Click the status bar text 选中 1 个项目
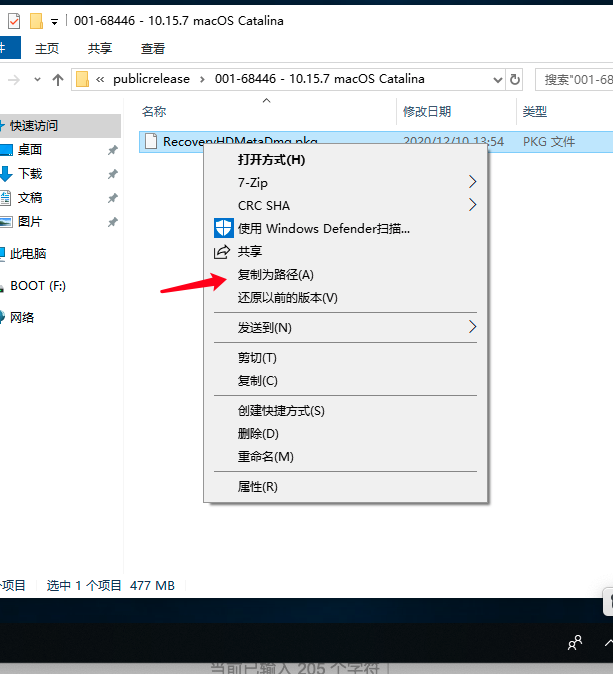Image resolution: width=613 pixels, height=674 pixels. (84, 585)
